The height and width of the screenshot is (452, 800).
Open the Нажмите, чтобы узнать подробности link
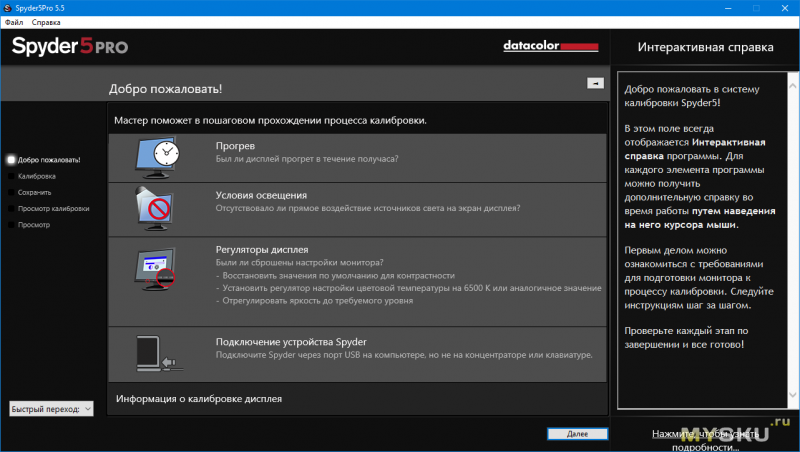point(705,440)
